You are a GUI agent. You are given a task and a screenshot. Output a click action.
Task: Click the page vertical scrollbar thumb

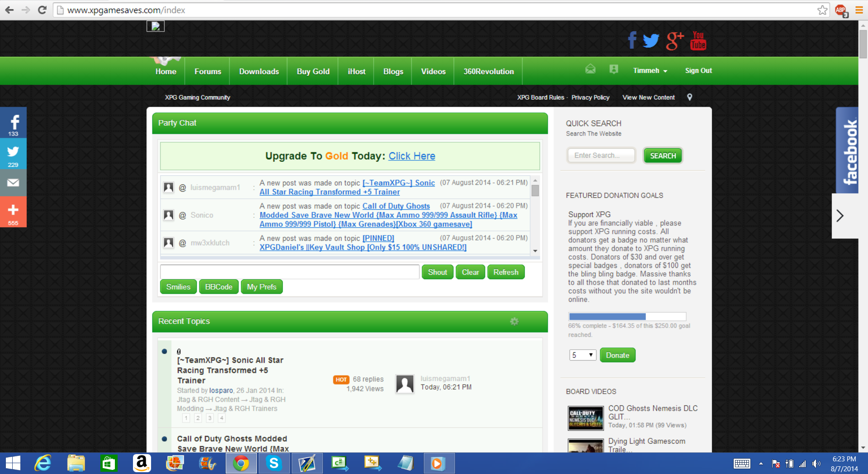coord(863,44)
